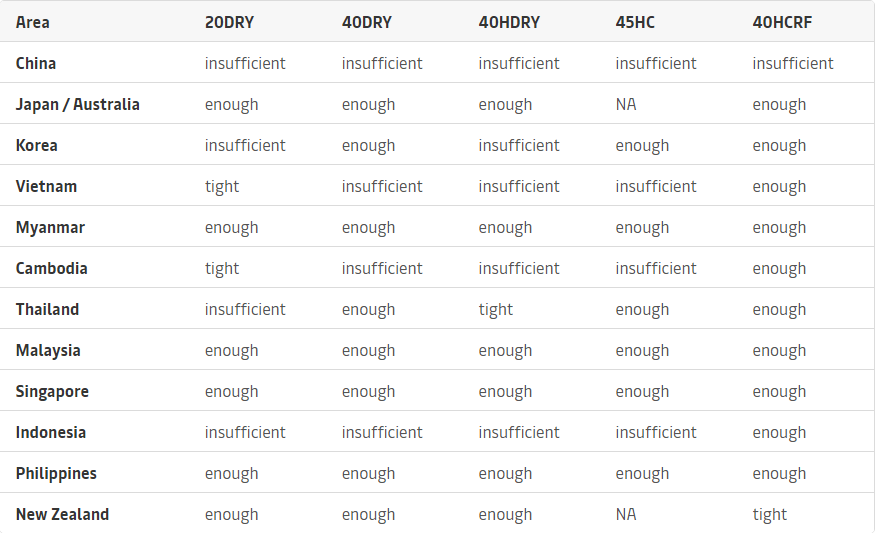Image resolution: width=875 pixels, height=533 pixels.
Task: Select the Indonesia row label
Action: [51, 432]
